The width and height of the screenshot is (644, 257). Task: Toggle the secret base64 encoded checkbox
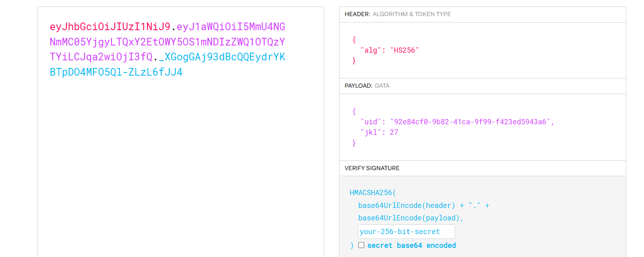click(x=361, y=245)
